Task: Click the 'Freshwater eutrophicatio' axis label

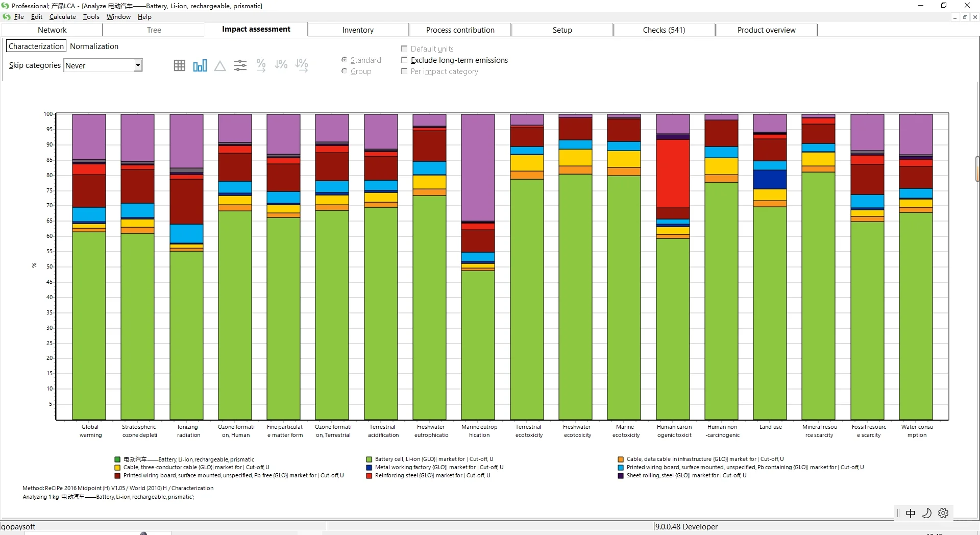Action: coord(431,431)
